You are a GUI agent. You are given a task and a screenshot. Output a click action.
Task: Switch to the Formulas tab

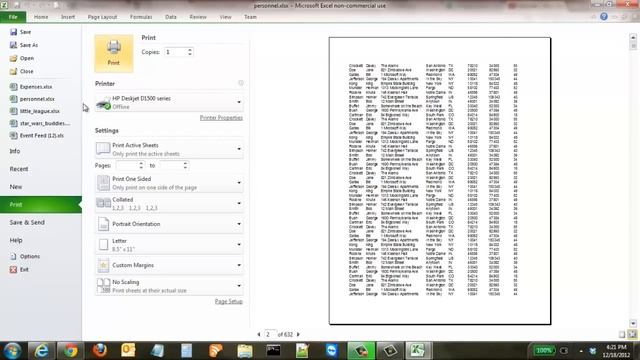tap(141, 17)
